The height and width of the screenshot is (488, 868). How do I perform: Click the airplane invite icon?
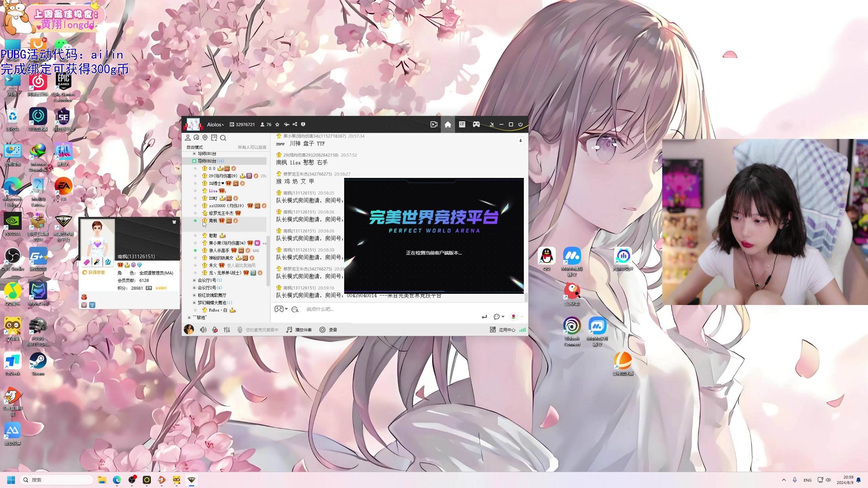[287, 124]
